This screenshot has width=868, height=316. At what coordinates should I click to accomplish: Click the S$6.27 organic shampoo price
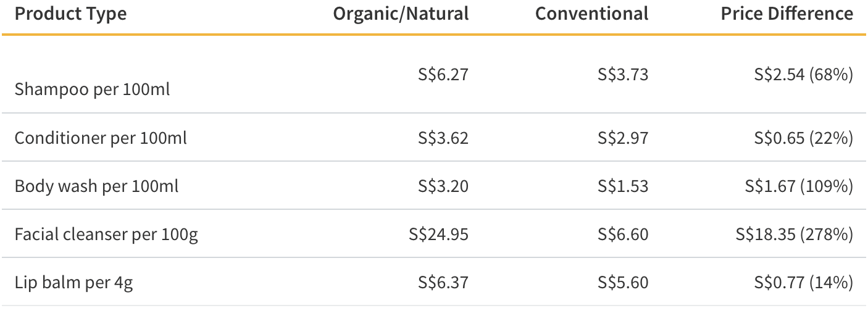coord(443,75)
